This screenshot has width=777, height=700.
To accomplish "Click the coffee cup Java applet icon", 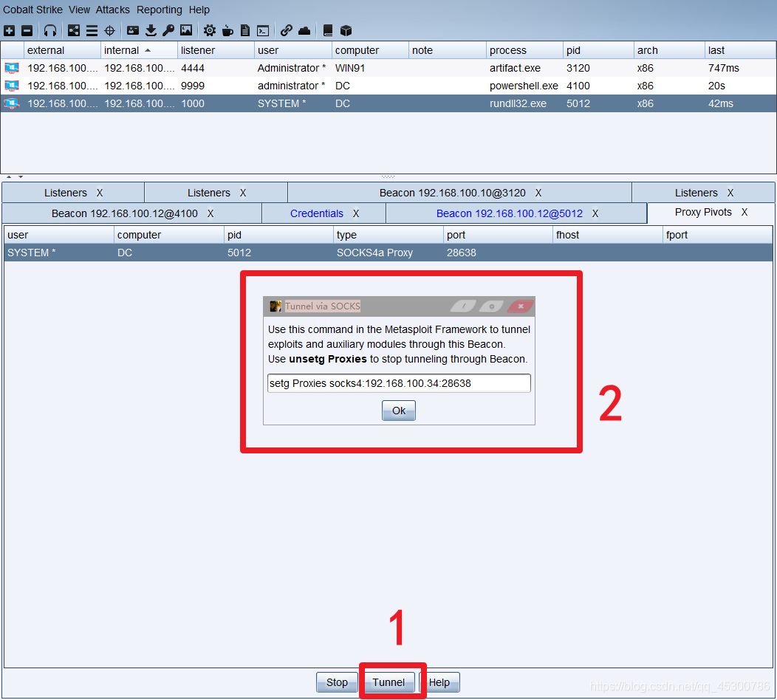I will (x=227, y=31).
